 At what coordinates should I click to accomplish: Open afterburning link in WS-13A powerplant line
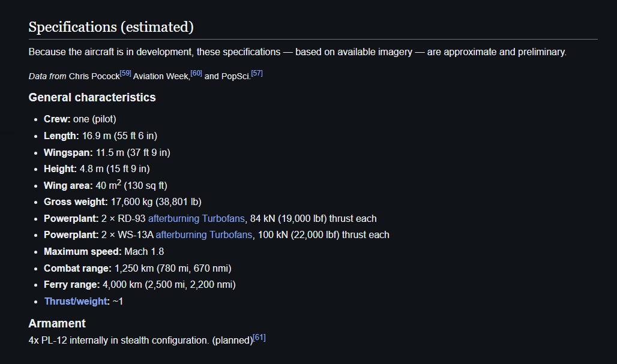(x=181, y=235)
